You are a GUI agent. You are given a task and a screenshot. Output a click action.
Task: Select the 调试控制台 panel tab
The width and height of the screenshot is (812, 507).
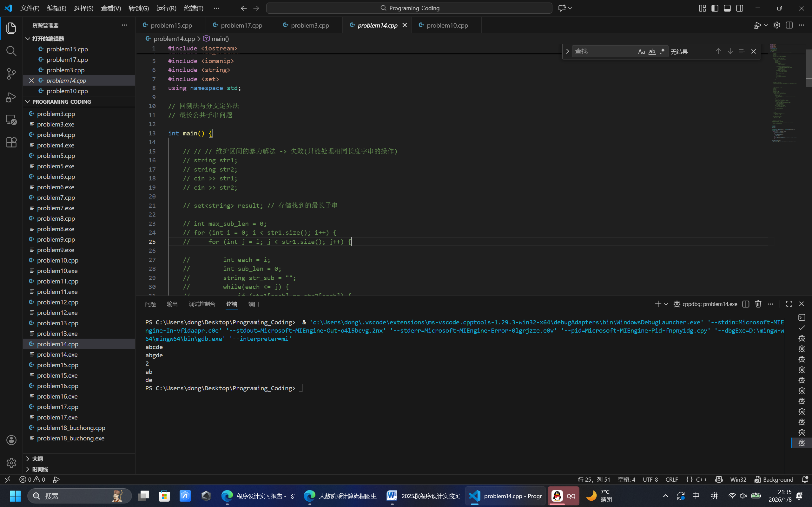pyautogui.click(x=202, y=304)
